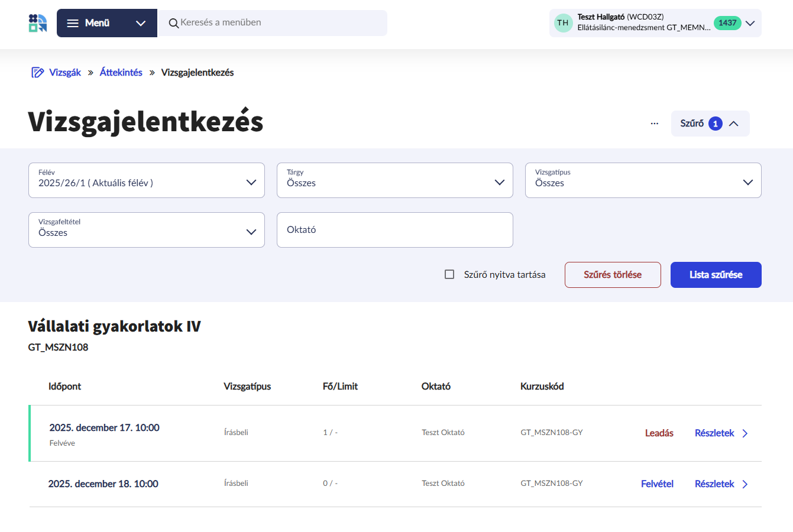Screen dimensions: 793x532
Task: Enable the Szűrő nyitva tartása checkbox
Action: [449, 274]
